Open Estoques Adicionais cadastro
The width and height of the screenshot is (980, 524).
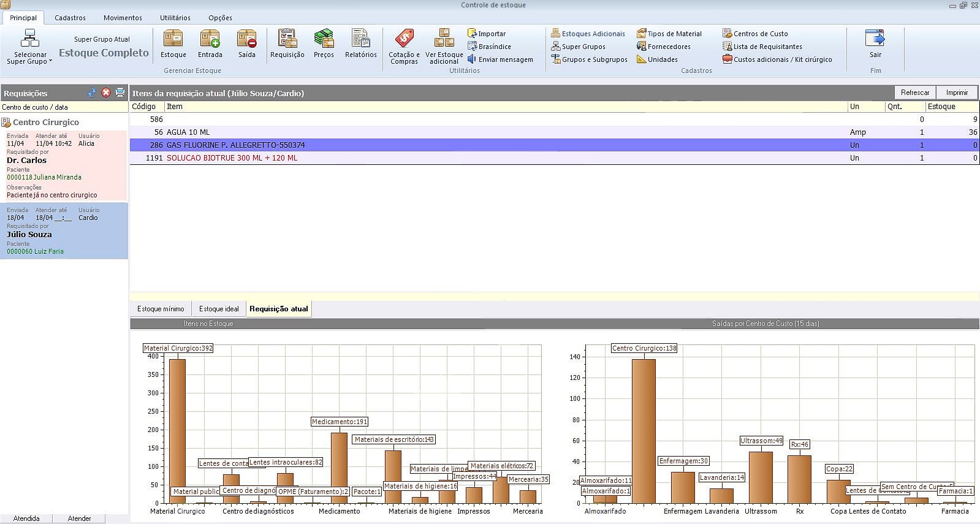[588, 34]
